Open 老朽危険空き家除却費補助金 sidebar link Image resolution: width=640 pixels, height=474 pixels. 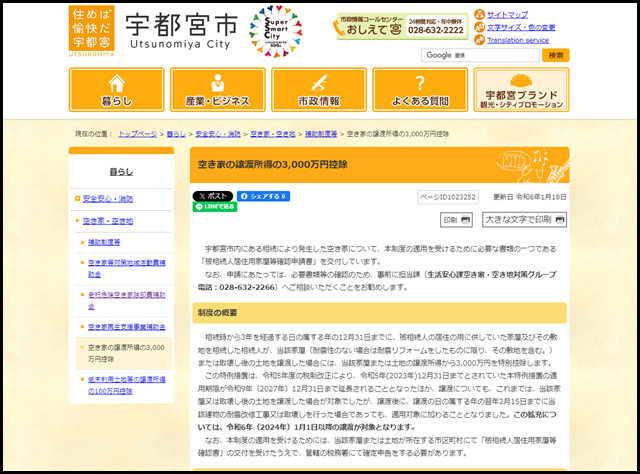[x=127, y=300]
